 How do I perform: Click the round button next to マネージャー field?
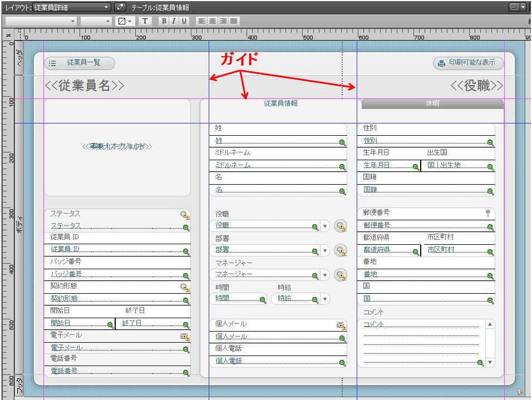[x=341, y=275]
